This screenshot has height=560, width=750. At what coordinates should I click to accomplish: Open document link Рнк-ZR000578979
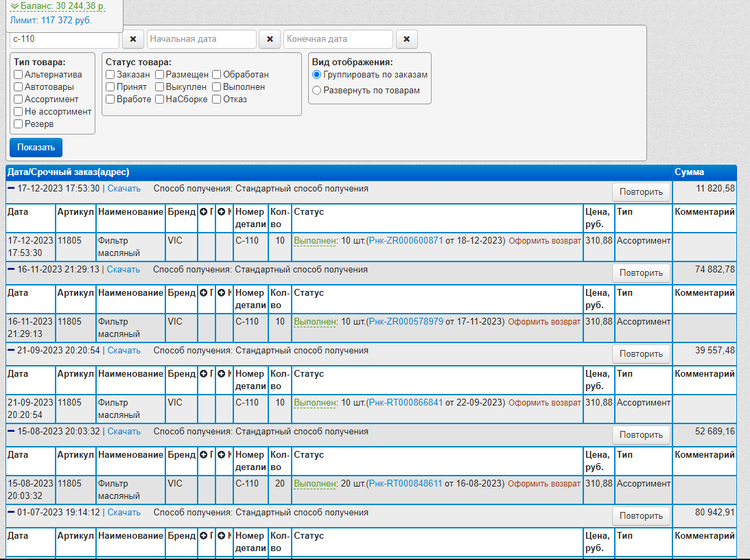coord(406,321)
